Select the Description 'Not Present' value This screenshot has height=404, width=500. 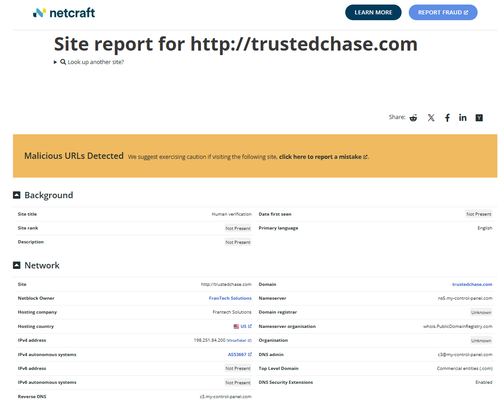238,242
